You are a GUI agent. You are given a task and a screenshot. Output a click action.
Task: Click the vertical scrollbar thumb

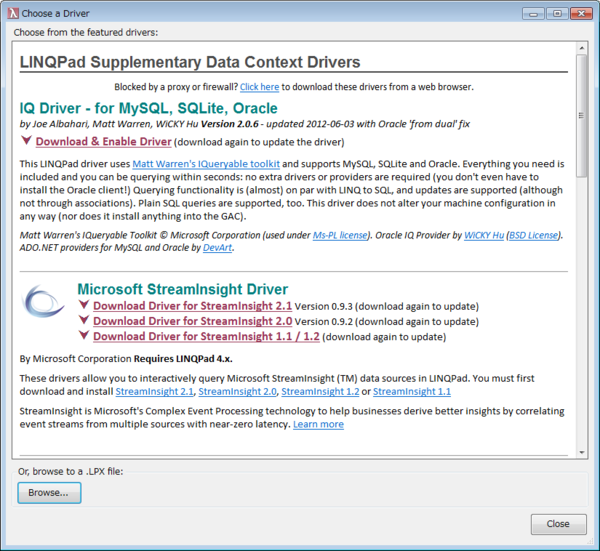point(582,116)
